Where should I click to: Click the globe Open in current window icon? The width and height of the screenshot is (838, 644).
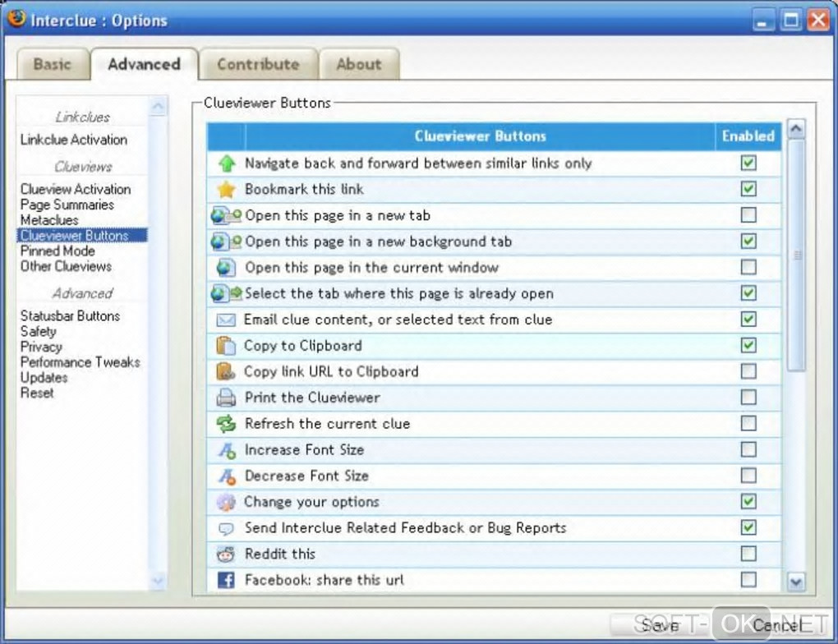click(226, 267)
